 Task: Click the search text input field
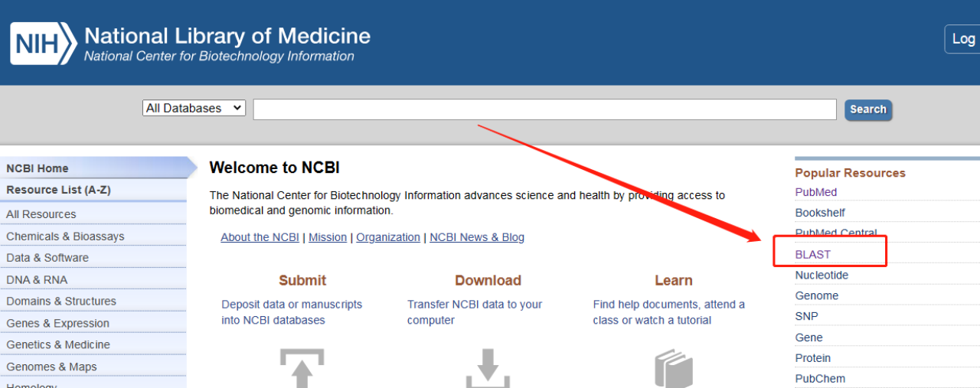[544, 109]
